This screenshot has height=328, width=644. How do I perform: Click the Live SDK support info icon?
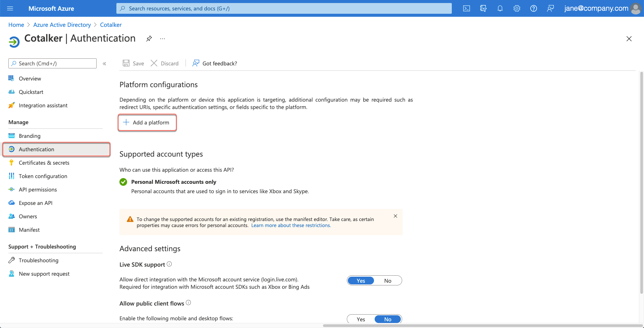[169, 264]
